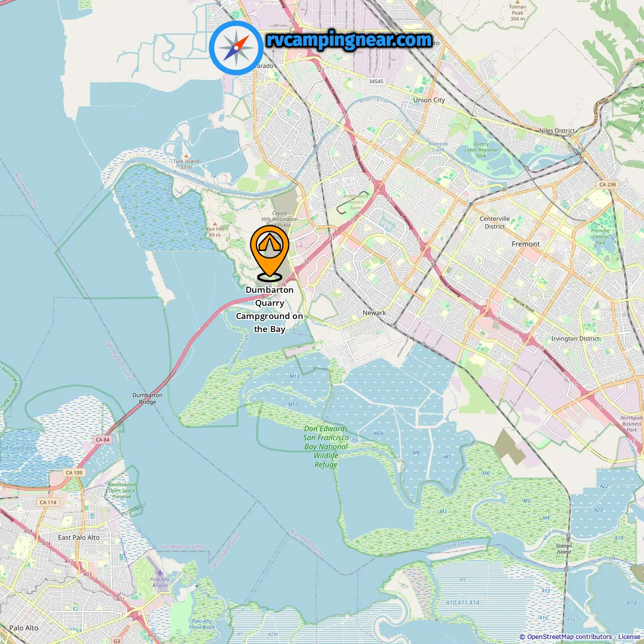Select the CA 84 highway shield

pyautogui.click(x=103, y=440)
